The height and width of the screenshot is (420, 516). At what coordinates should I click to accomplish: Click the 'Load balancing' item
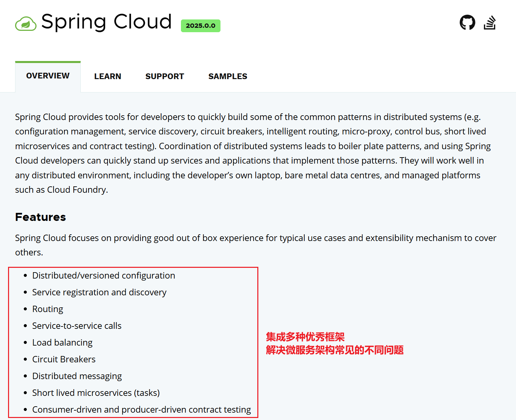[62, 343]
